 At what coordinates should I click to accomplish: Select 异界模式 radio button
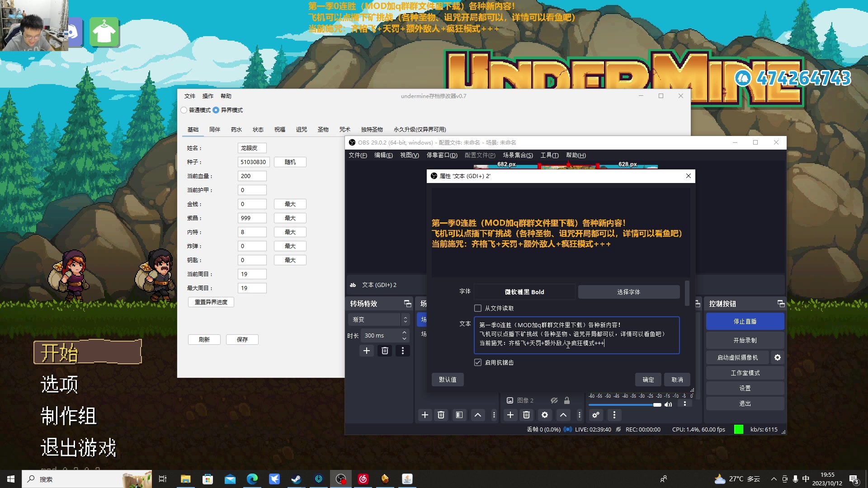216,110
